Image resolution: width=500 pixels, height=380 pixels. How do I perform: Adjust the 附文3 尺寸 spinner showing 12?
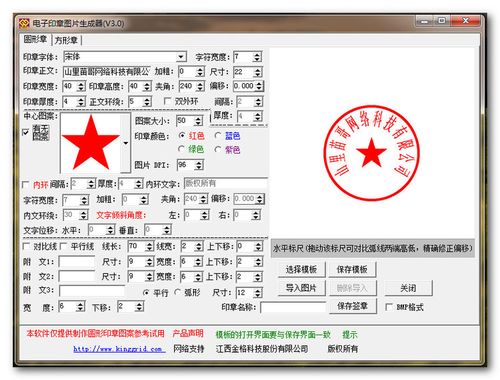pos(257,293)
